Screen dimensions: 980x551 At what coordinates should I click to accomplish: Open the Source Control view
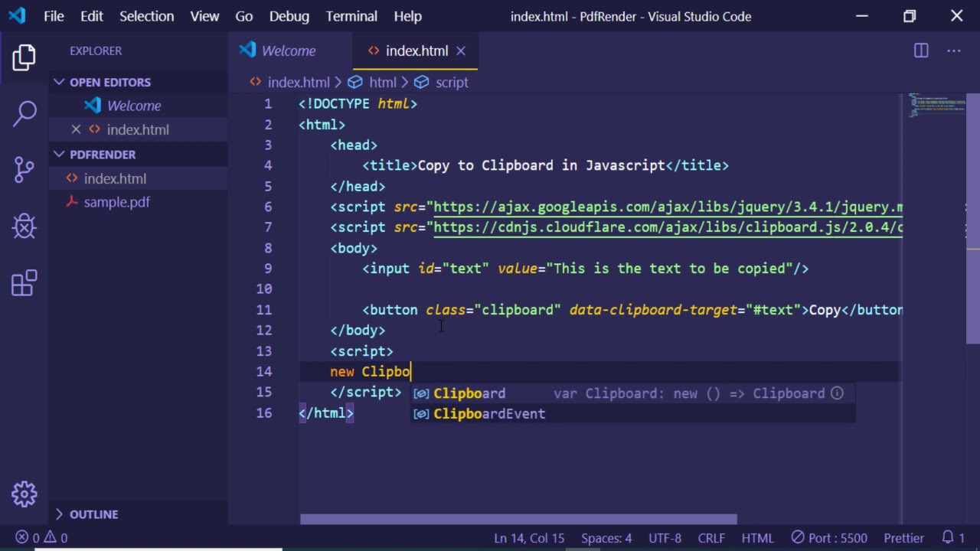coord(24,169)
